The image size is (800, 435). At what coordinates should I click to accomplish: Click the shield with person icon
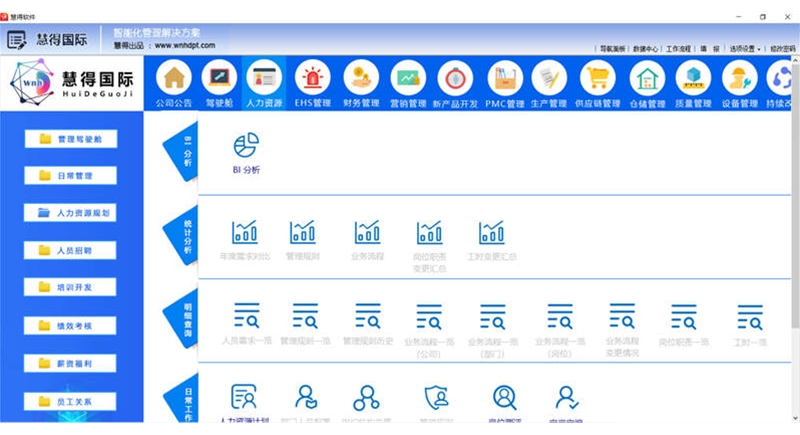tap(437, 398)
